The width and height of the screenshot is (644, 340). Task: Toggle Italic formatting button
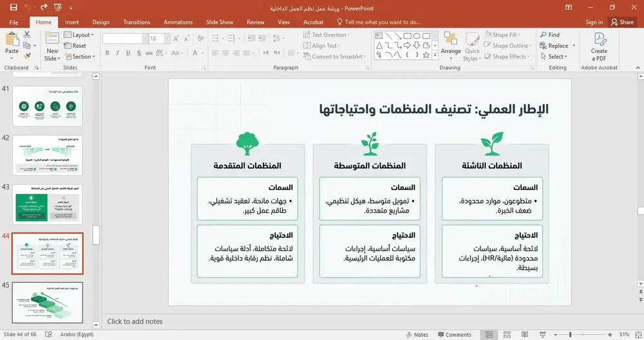(117, 53)
